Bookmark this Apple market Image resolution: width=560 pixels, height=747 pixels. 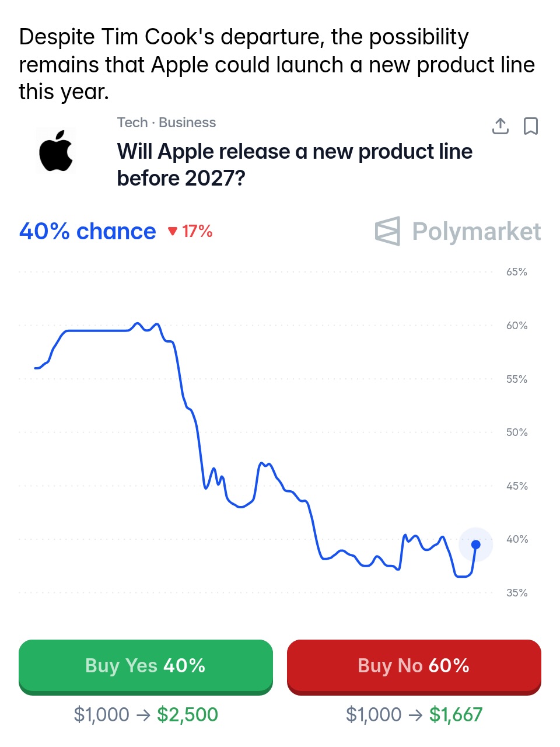click(x=531, y=126)
